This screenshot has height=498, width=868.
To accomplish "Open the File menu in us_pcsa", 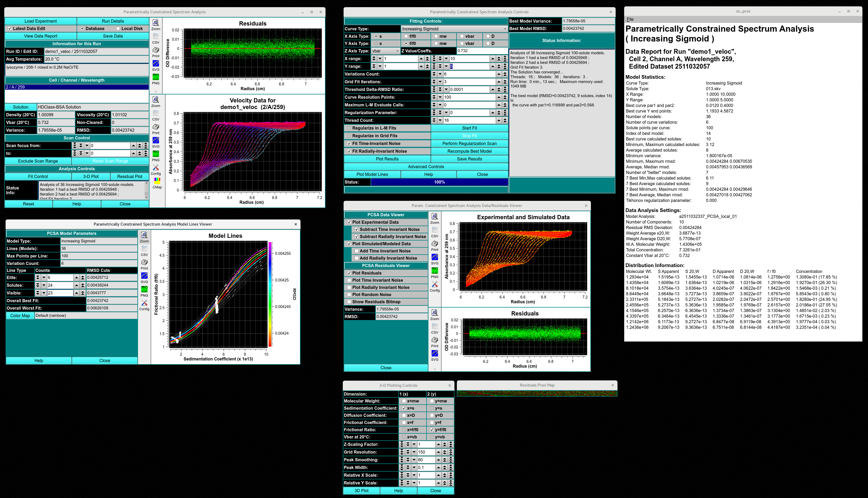I will pos(630,19).
